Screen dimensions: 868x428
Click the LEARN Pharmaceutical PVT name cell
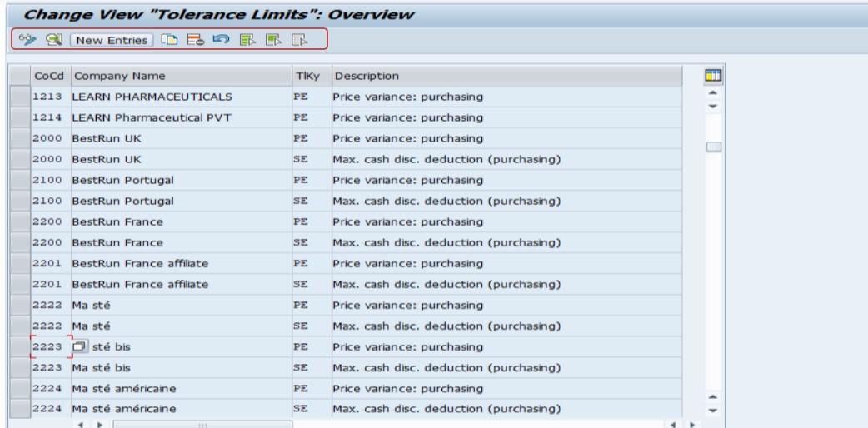click(182, 117)
